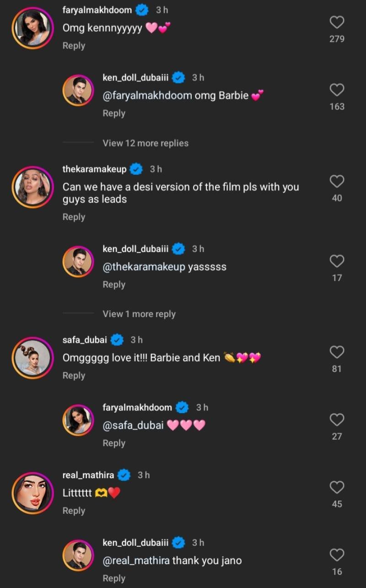Tap heart on faryalmakhdoom's reply to safa_dubai
The height and width of the screenshot is (588, 366).
tap(337, 420)
